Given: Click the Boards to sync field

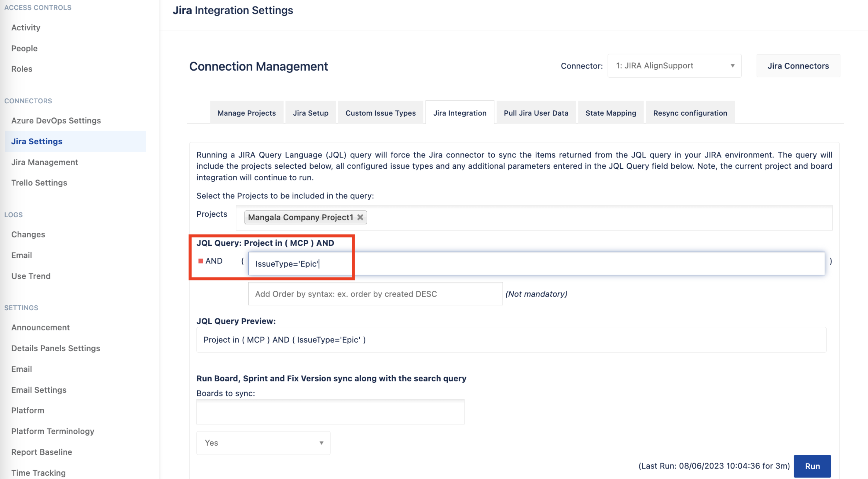Looking at the screenshot, I should click(330, 412).
